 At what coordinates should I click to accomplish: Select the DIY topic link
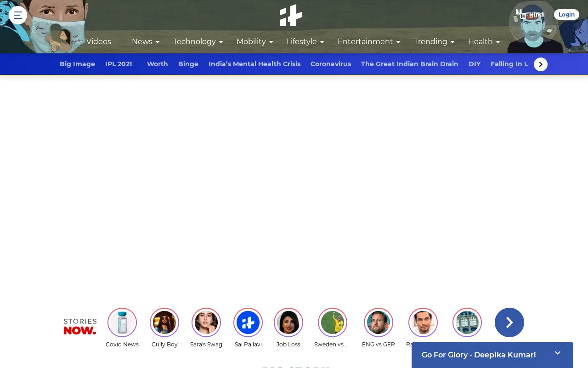click(x=475, y=64)
